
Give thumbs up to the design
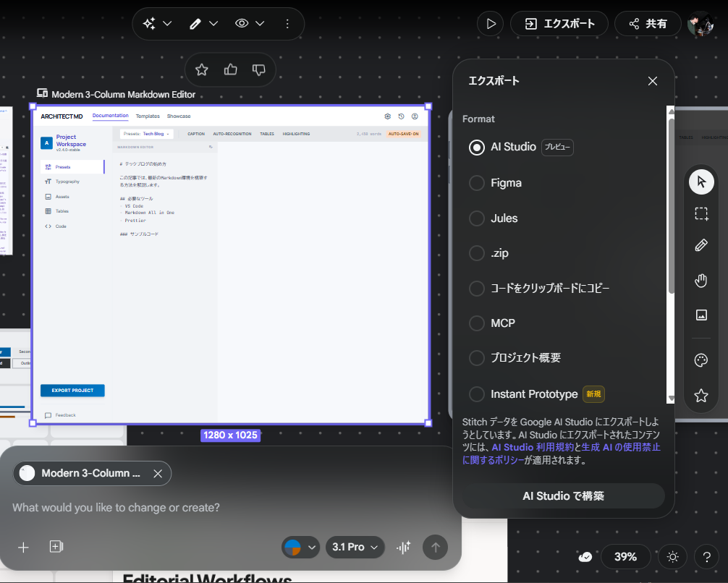coord(231,69)
